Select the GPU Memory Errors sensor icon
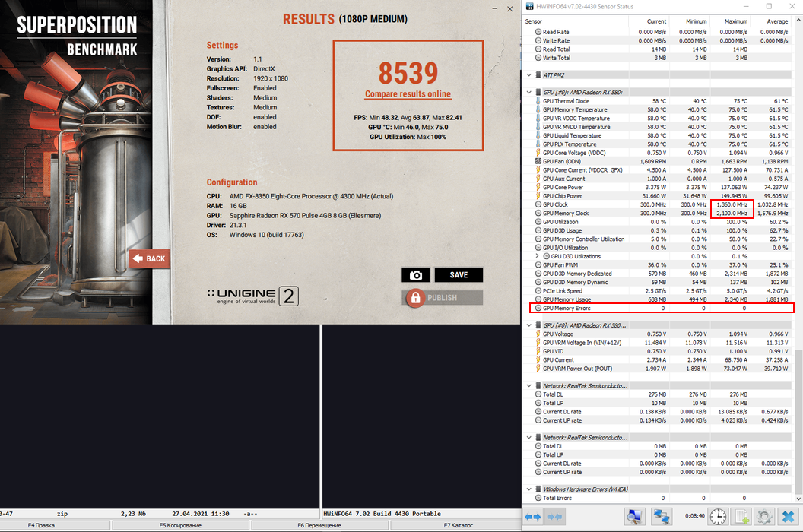 [x=538, y=309]
